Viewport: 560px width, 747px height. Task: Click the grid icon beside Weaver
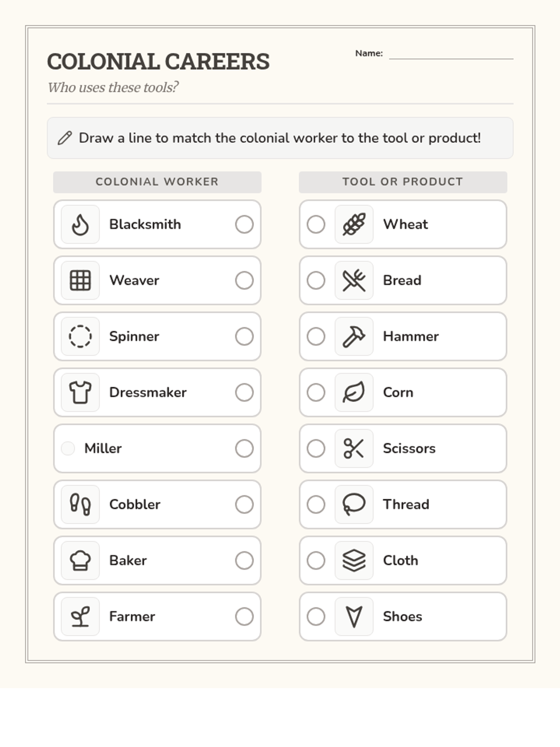tap(80, 281)
